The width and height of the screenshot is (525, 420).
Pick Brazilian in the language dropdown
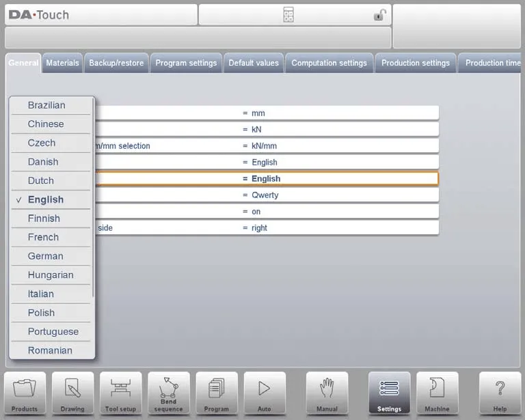tap(46, 105)
